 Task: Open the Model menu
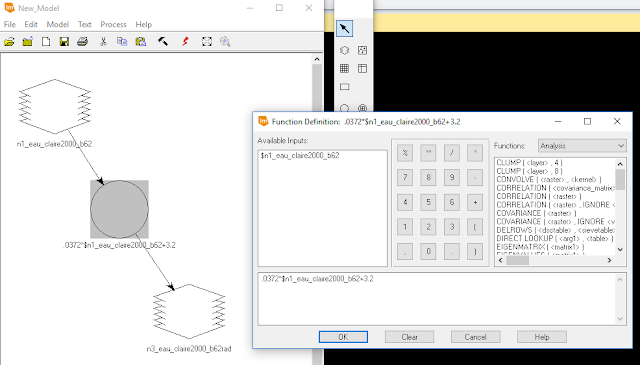point(58,24)
